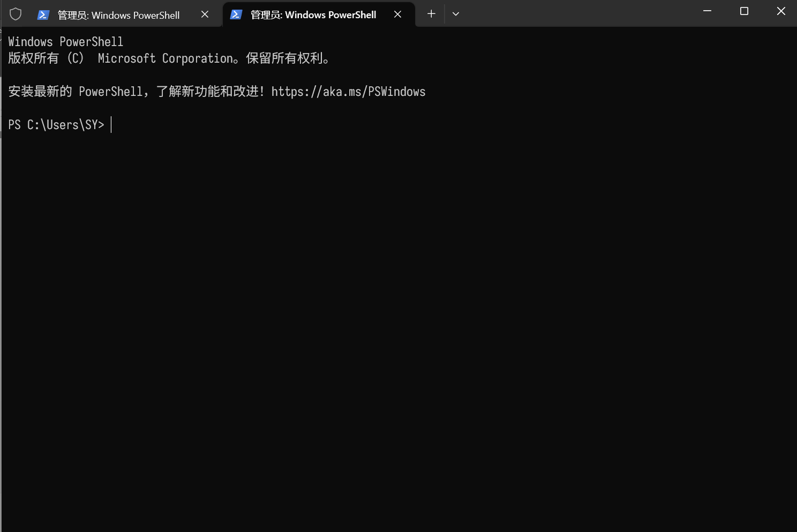Screen dimensions: 797x532
Task: Close the first PowerShell tab
Action: tap(204, 14)
